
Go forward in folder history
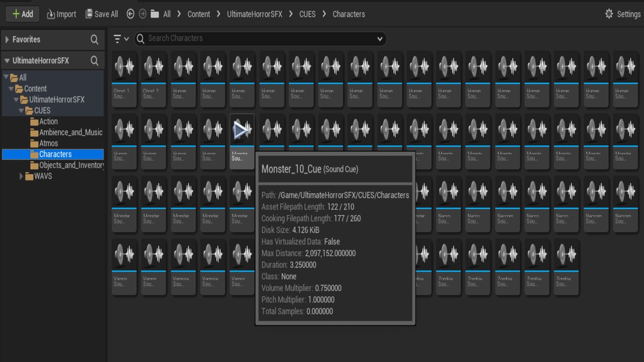pos(142,14)
